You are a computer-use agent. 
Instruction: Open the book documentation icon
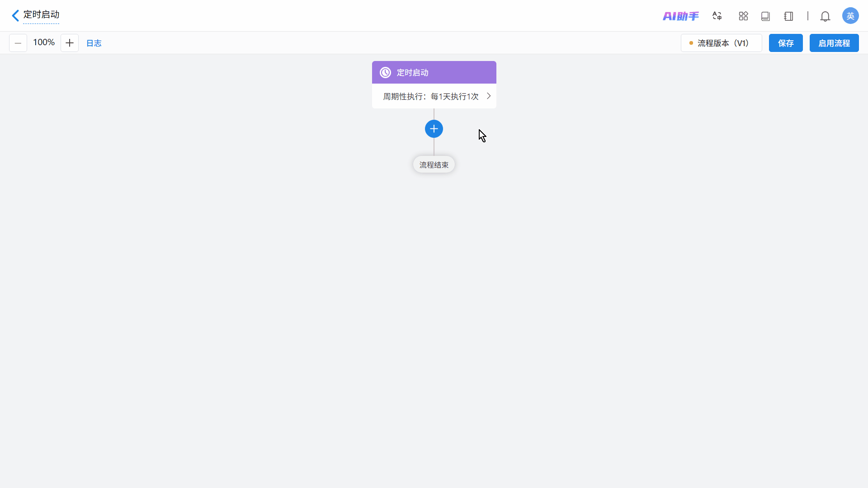pos(765,16)
